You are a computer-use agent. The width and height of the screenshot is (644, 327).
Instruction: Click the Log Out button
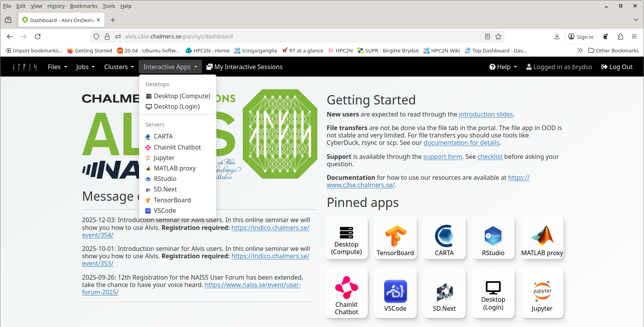tap(617, 67)
